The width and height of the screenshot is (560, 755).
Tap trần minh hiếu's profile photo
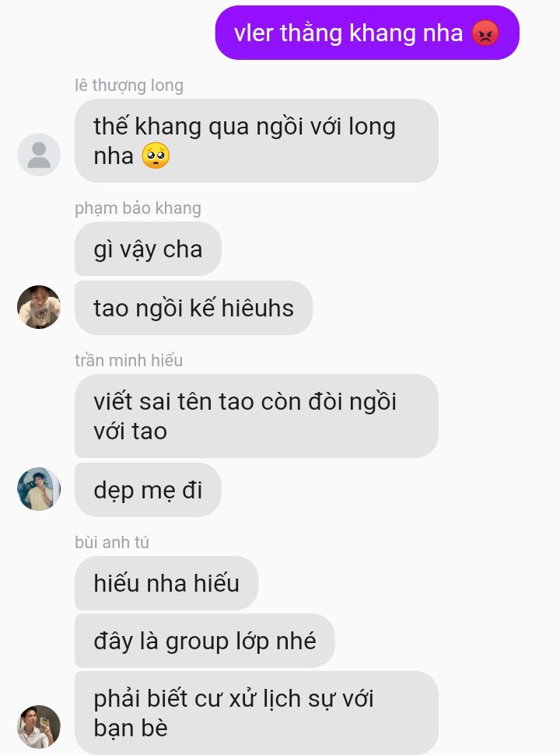(39, 489)
